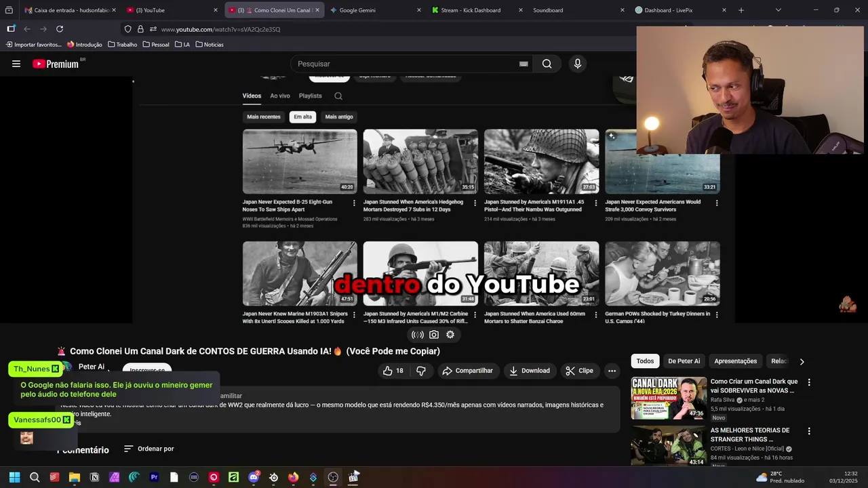
Task: Open the Notícias bookmarks folder
Action: [210, 45]
